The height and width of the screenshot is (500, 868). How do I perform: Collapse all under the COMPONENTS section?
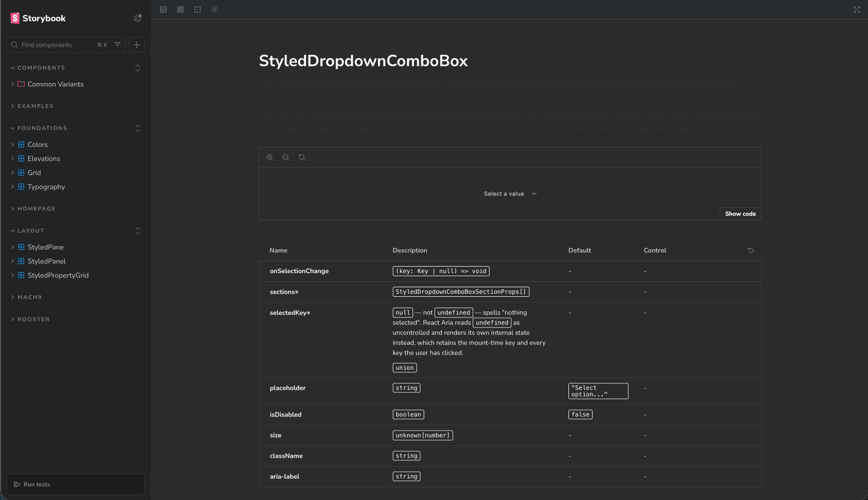pyautogui.click(x=138, y=68)
